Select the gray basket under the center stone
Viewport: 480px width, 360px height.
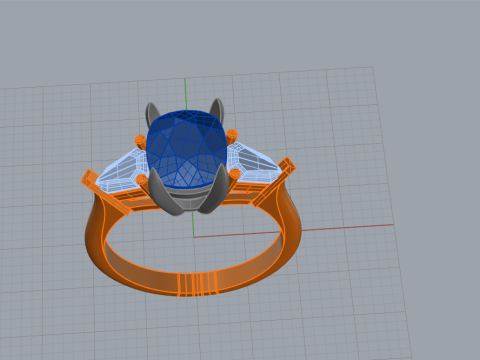[189, 199]
